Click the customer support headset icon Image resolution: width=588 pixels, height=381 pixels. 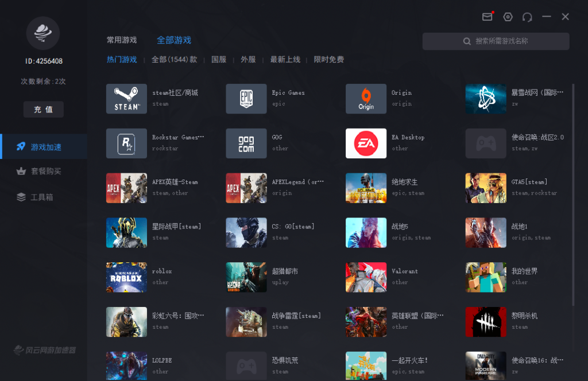[x=527, y=17]
